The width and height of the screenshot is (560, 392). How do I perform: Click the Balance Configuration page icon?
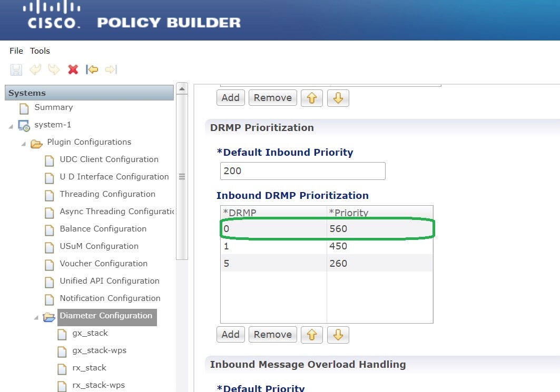tap(50, 230)
